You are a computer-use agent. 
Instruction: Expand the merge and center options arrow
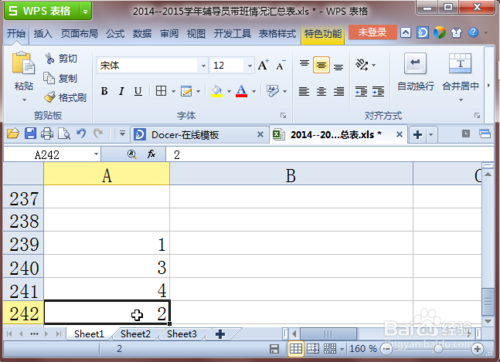click(461, 100)
